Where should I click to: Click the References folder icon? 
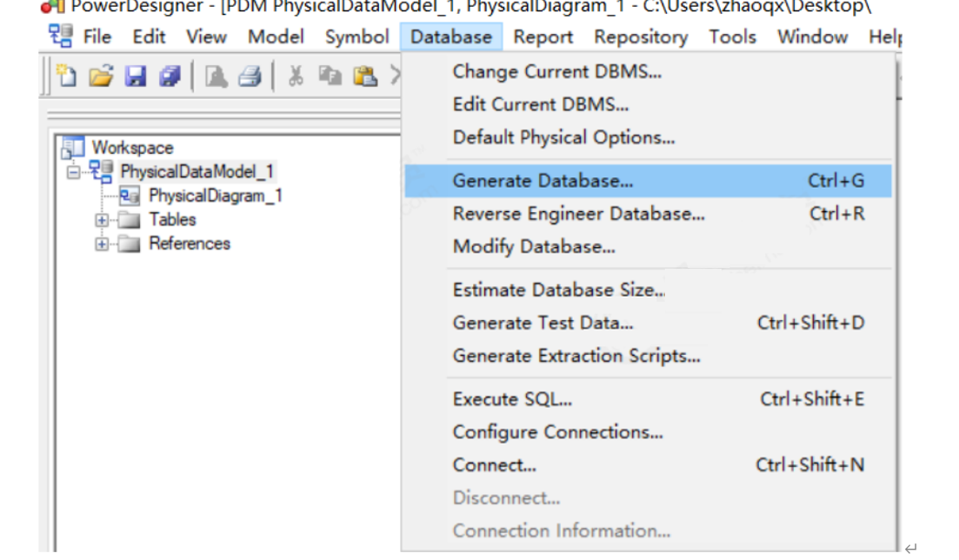129,243
